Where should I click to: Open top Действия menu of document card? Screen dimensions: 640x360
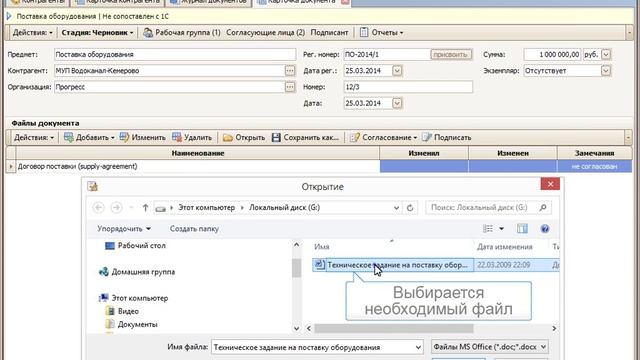[32, 32]
